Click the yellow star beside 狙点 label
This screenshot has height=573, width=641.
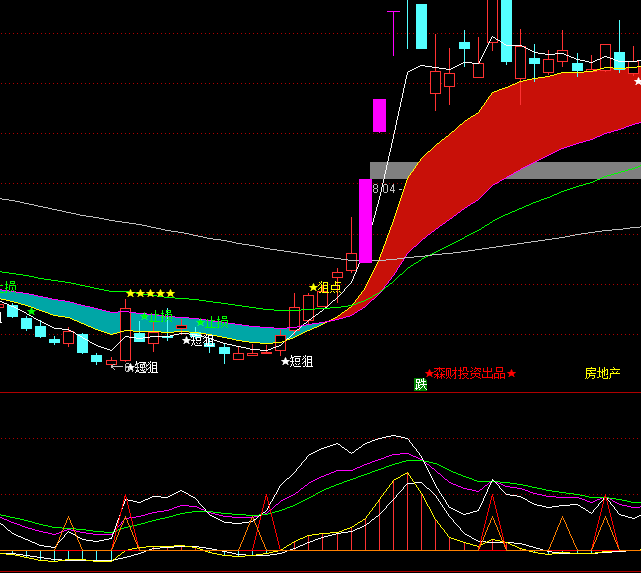coord(313,287)
